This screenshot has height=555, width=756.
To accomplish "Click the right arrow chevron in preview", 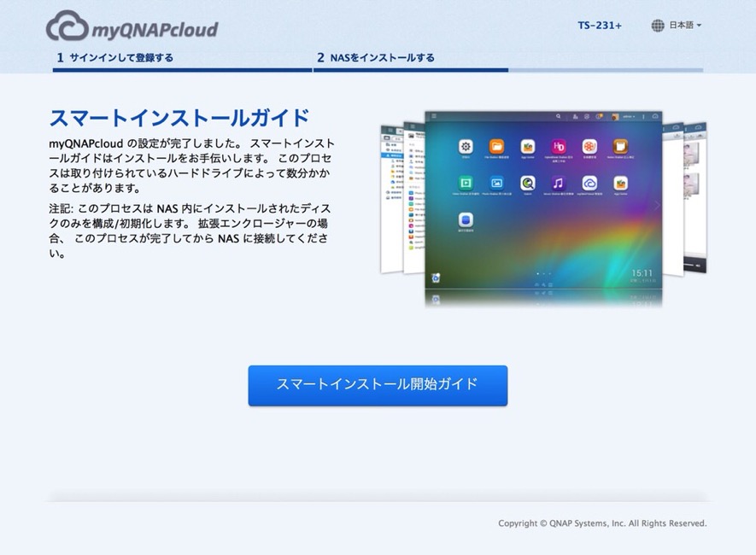I will click(x=657, y=206).
